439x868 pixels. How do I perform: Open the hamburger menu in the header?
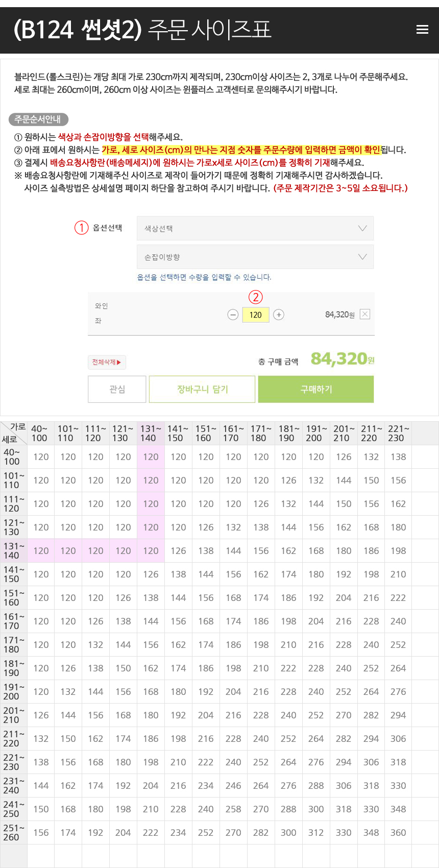[x=422, y=30]
